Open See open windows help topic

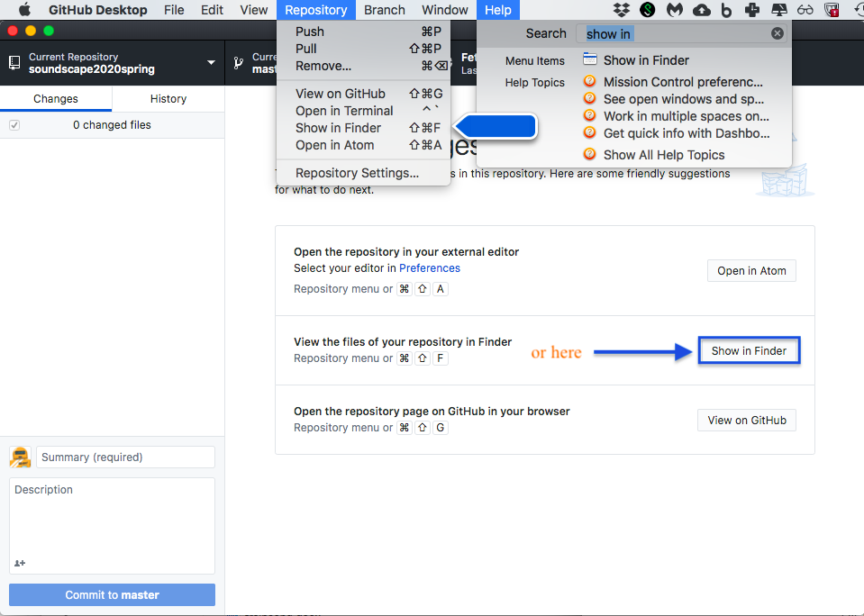point(683,99)
